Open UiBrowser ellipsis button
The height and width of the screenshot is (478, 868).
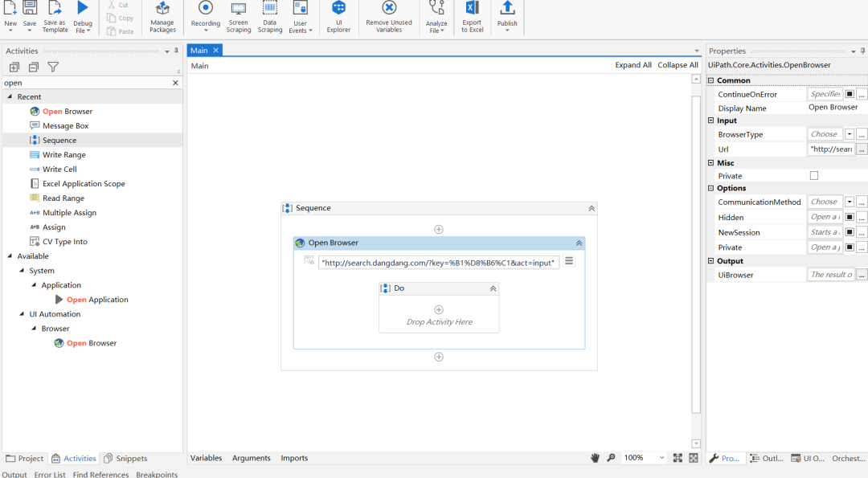pyautogui.click(x=862, y=275)
